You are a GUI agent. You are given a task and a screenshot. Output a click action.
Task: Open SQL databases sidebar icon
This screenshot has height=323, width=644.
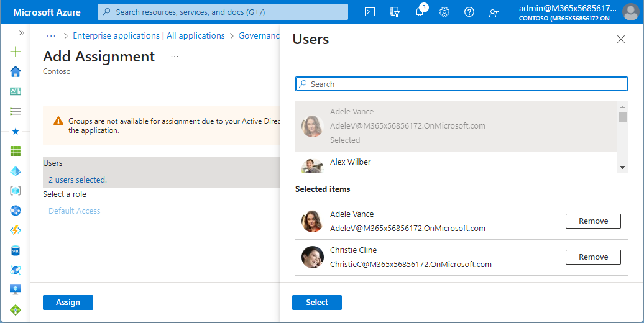[16, 250]
